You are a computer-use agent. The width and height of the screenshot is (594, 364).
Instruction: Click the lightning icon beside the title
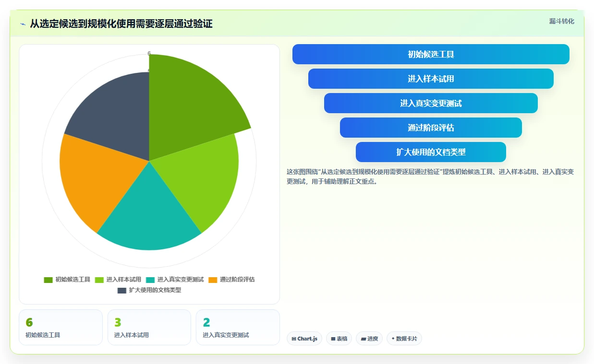tap(23, 24)
